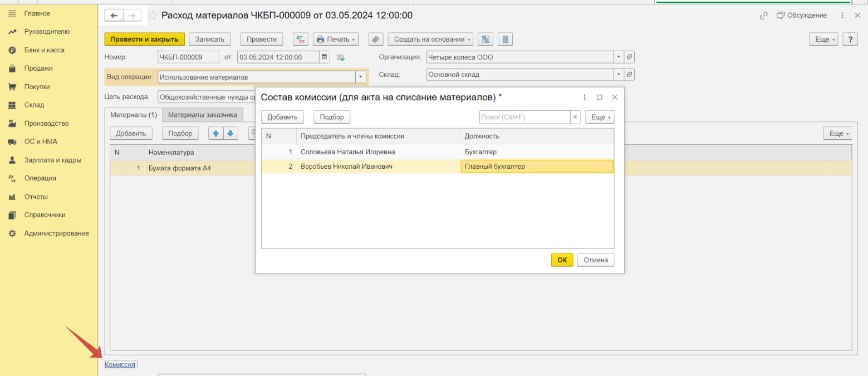Open three-dot menu in the commission dialog
This screenshot has width=868, height=376.
tap(585, 97)
